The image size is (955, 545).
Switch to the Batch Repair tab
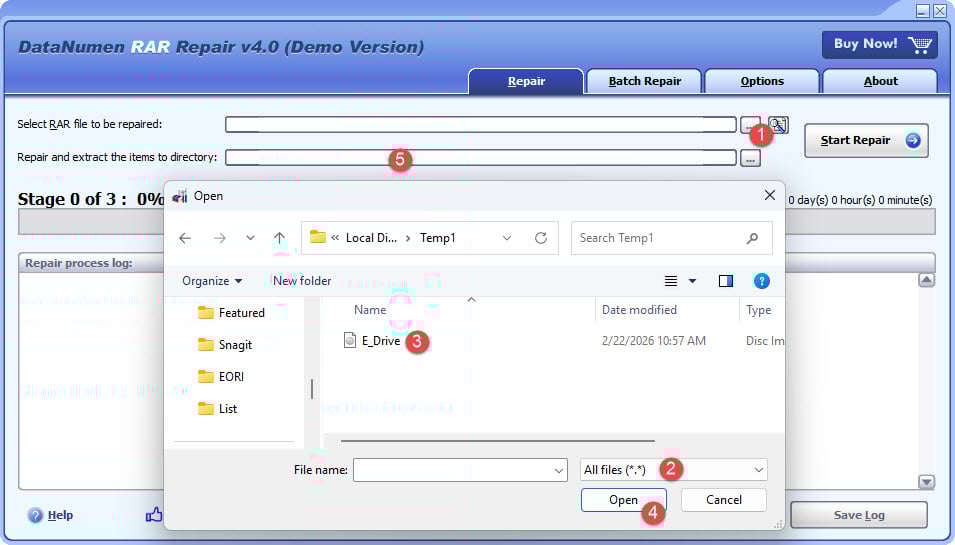[x=644, y=82]
